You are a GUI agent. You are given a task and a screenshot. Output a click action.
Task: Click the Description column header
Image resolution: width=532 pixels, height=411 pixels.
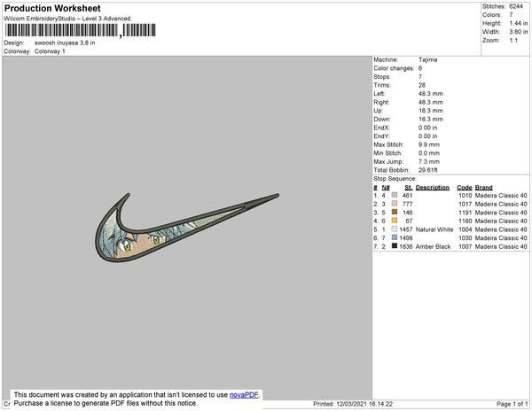click(433, 188)
